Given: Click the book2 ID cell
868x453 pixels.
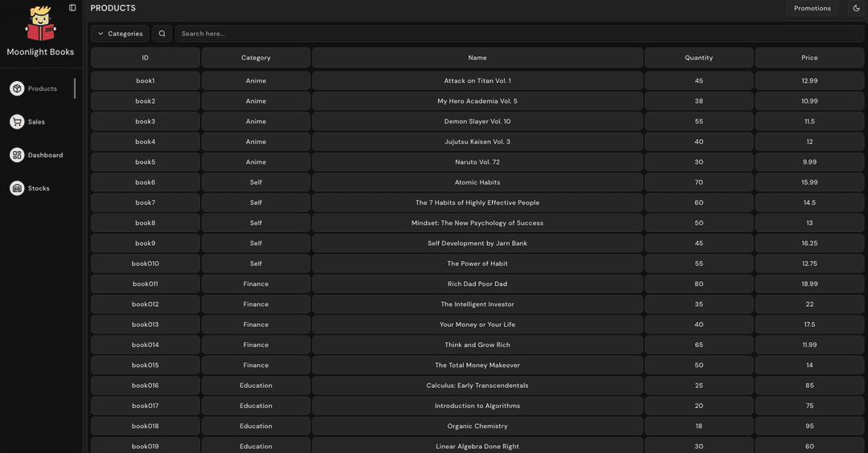Looking at the screenshot, I should [145, 101].
